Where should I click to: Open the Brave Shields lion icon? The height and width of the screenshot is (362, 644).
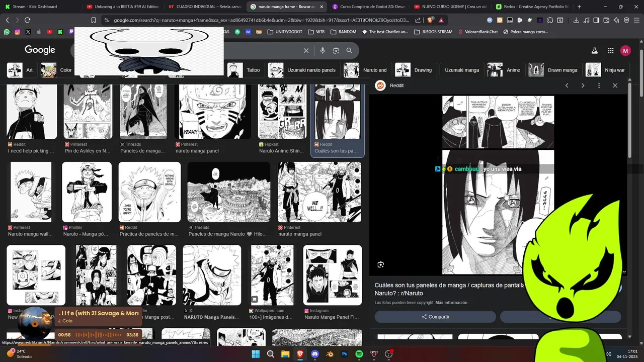coord(430,20)
